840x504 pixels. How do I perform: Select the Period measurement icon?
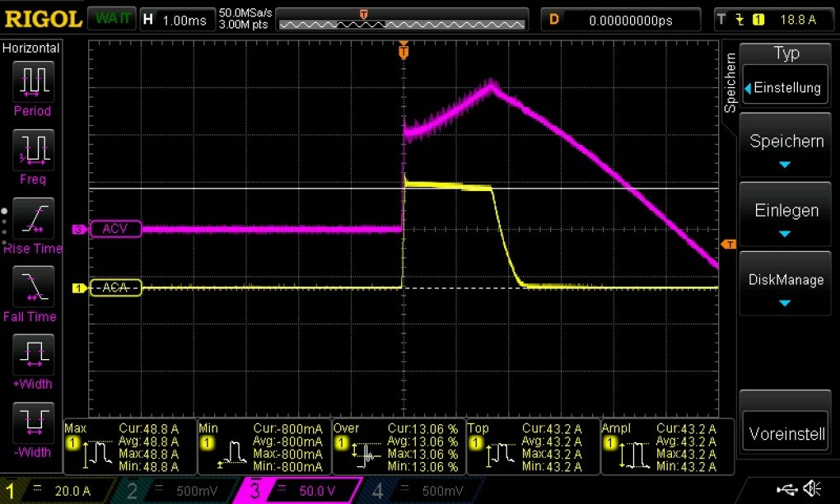click(x=33, y=82)
